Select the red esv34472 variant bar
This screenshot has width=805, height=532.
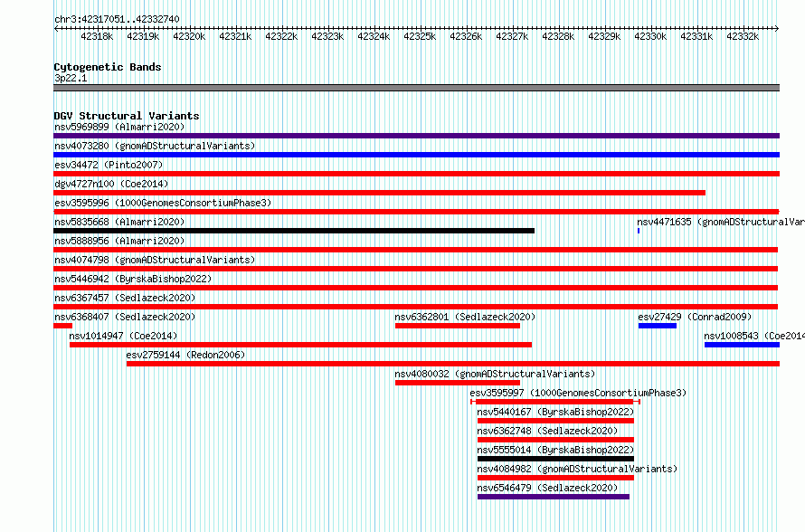(416, 174)
